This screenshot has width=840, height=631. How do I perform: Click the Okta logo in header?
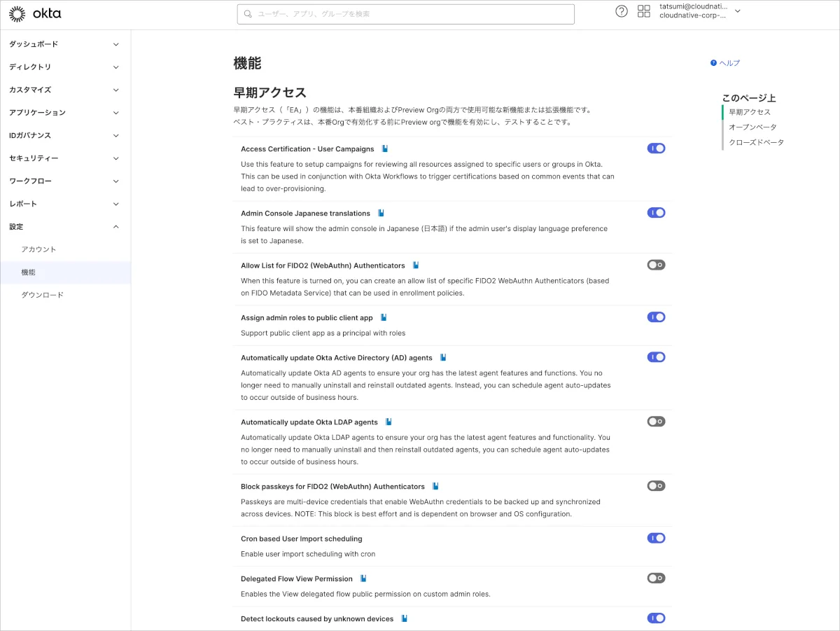[35, 13]
